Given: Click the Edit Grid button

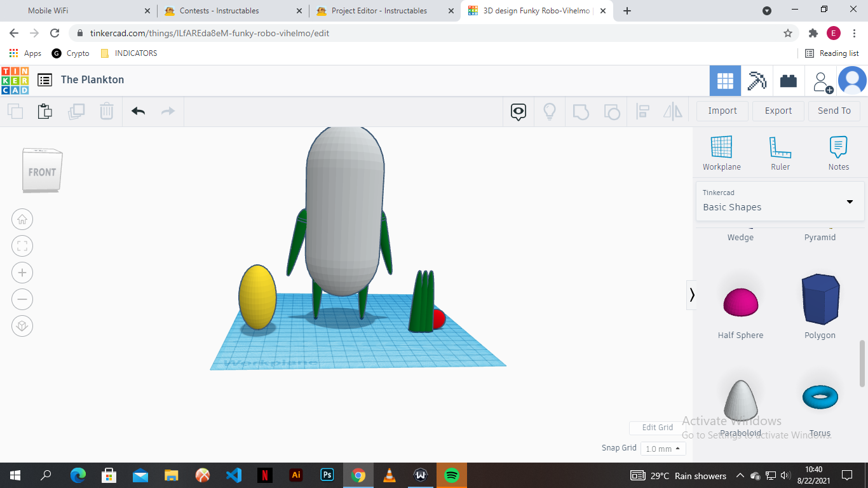Looking at the screenshot, I should point(657,428).
